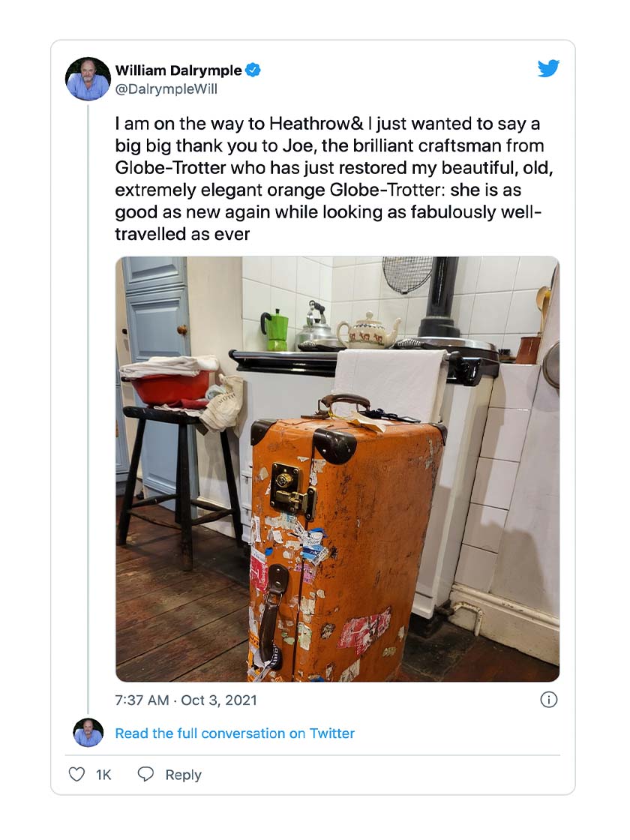Viewport: 630px width, 840px height.
Task: Read the full conversation on Twitter
Action: [x=235, y=733]
